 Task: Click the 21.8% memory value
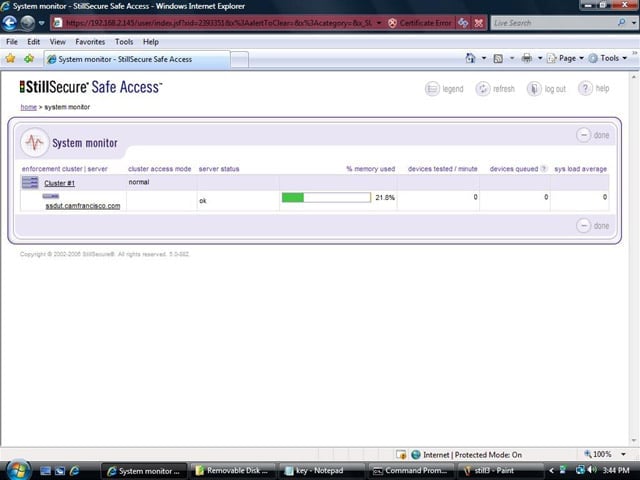point(385,198)
